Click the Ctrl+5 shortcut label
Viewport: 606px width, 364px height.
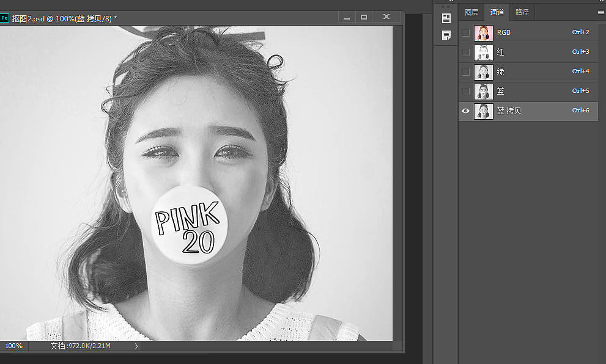tap(580, 91)
